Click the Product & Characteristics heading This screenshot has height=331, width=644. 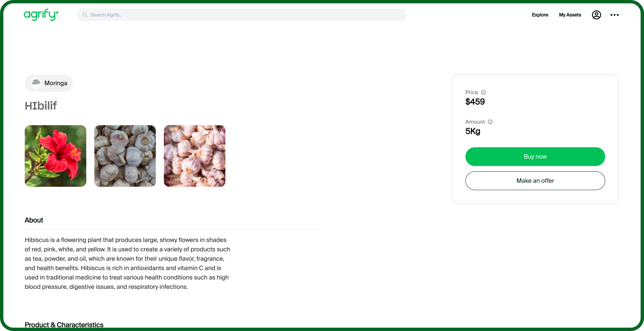[x=64, y=325]
